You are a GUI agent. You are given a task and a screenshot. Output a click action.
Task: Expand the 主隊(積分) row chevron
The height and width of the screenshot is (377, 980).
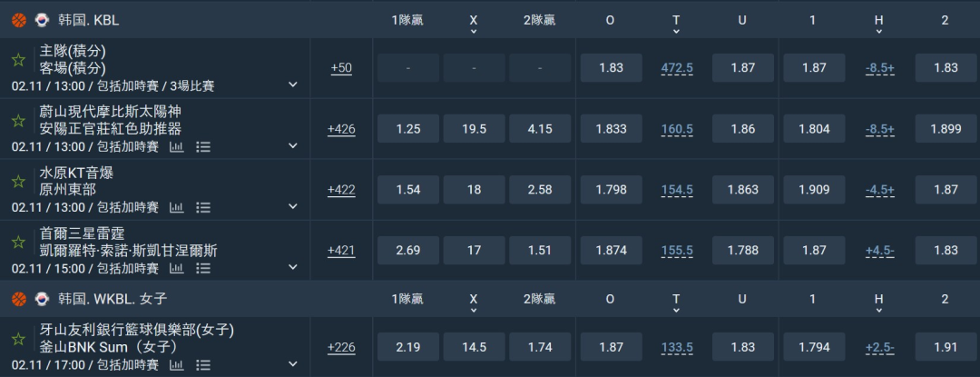pyautogui.click(x=292, y=85)
